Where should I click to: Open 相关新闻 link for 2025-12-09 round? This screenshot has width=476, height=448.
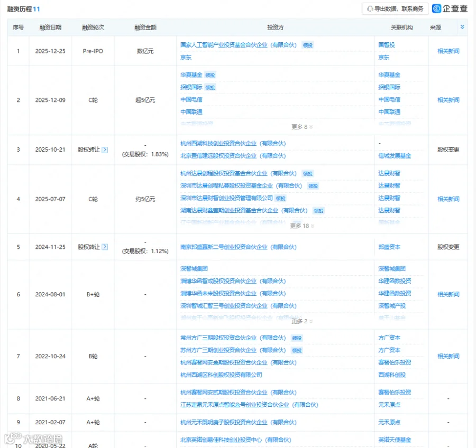tap(448, 100)
